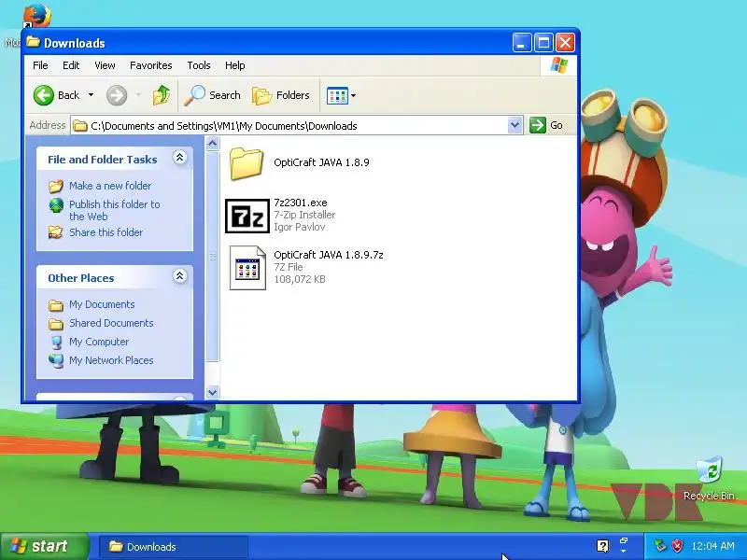Screen dimensions: 747x560
Task: Open the Back history dropdown arrow
Action: coord(91,95)
